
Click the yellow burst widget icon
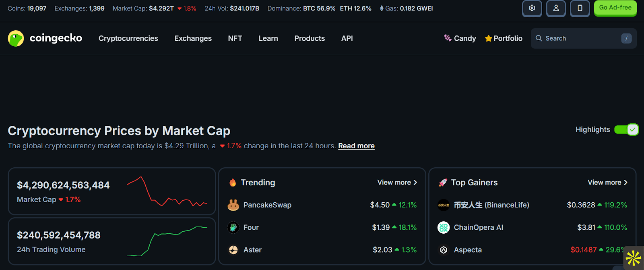click(x=633, y=258)
